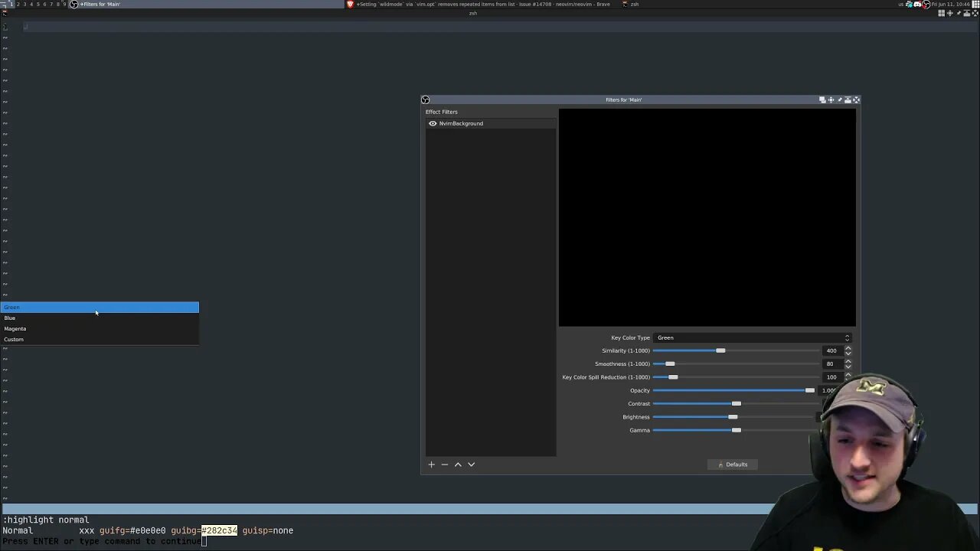Click the pin icon in Filters title bar
Image resolution: width=980 pixels, height=551 pixels.
point(840,99)
